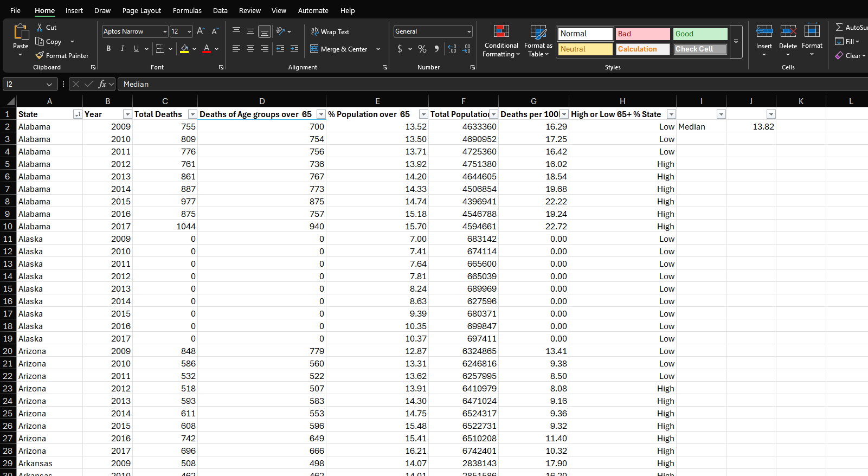Viewport: 868px width, 476px height.
Task: Toggle Wrap Text on the cell
Action: click(330, 31)
